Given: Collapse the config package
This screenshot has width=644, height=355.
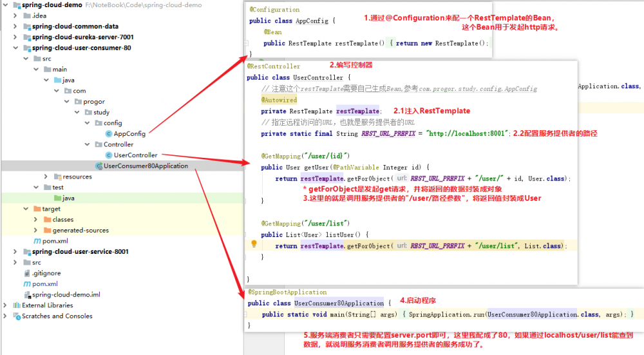Looking at the screenshot, I should [x=87, y=123].
